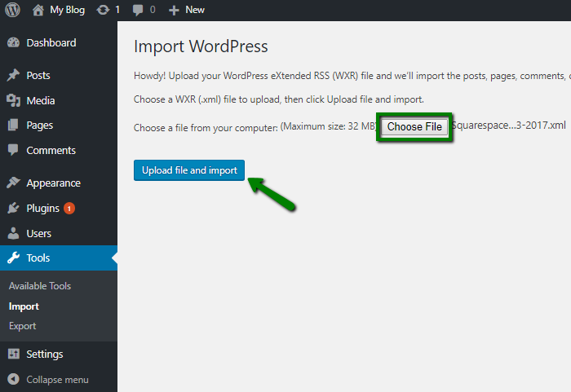Click the selected filename Squarespace...3-2017.xml
Screen dimensions: 571x392
(x=509, y=126)
